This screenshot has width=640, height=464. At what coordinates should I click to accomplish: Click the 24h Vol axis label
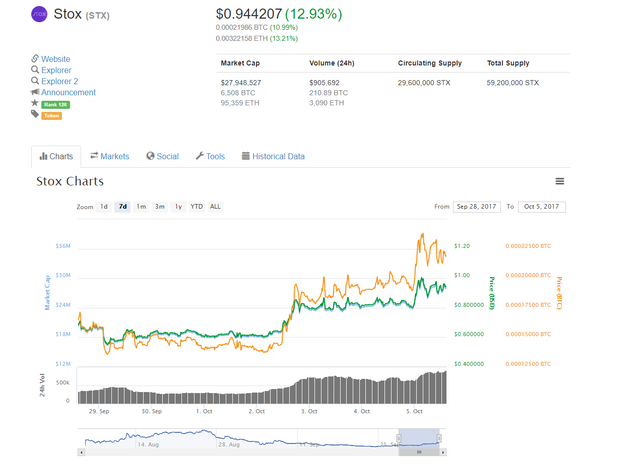[42, 385]
